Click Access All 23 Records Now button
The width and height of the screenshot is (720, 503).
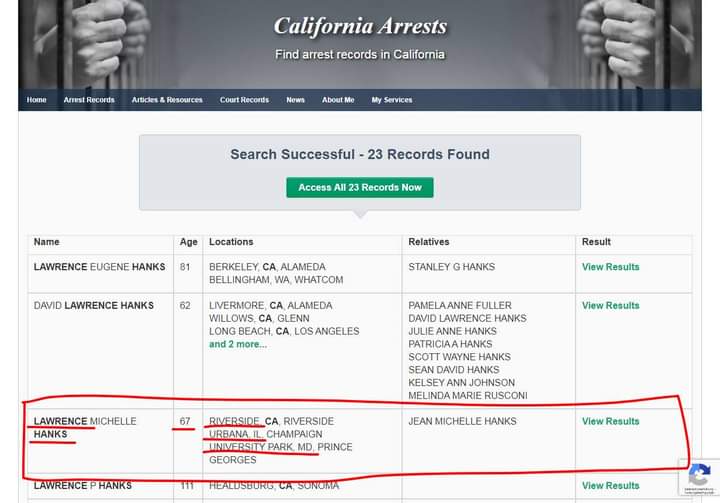coord(360,187)
